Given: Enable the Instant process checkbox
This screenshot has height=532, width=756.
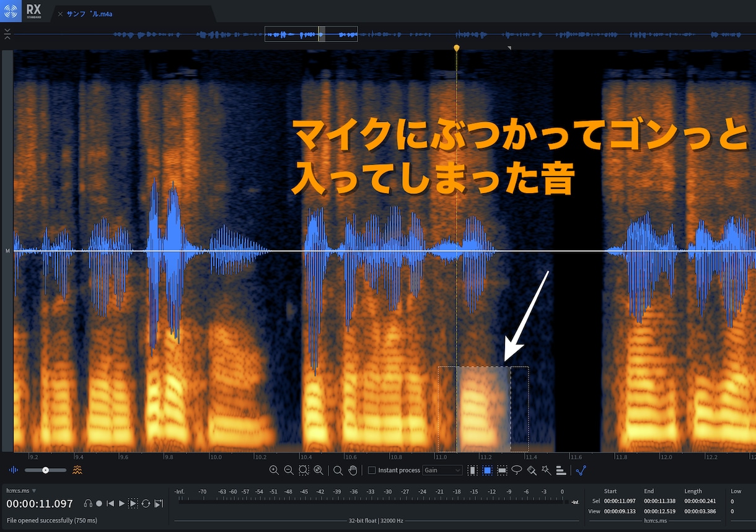Looking at the screenshot, I should click(372, 470).
